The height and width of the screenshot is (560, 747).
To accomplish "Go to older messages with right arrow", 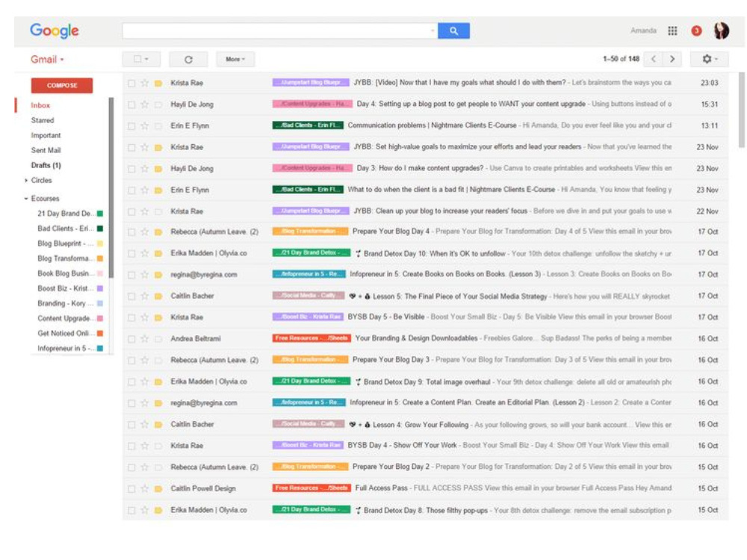I will pyautogui.click(x=672, y=59).
